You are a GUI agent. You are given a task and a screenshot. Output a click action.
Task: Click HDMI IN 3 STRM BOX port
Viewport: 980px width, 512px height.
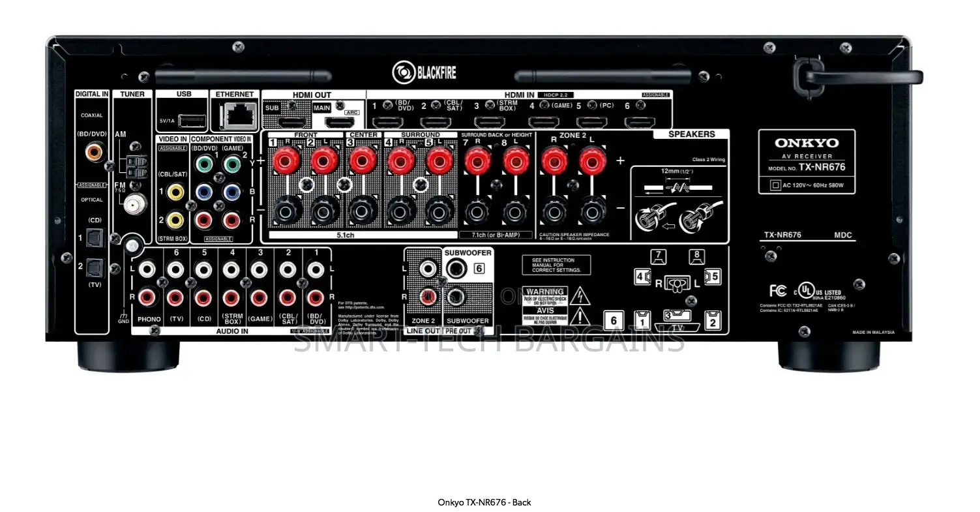[x=489, y=122]
